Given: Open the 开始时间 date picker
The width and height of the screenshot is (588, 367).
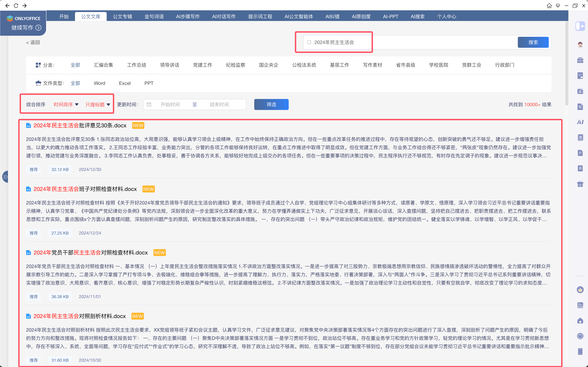Looking at the screenshot, I should point(170,105).
